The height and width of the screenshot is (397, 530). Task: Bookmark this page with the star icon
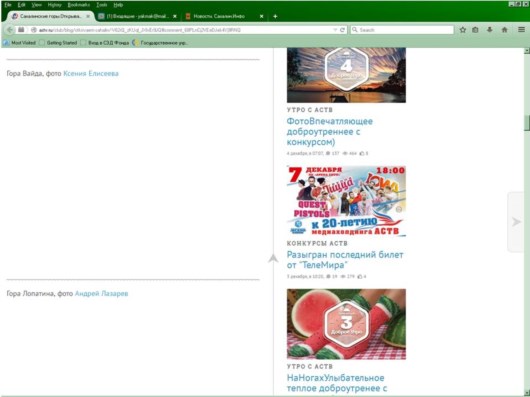point(463,30)
